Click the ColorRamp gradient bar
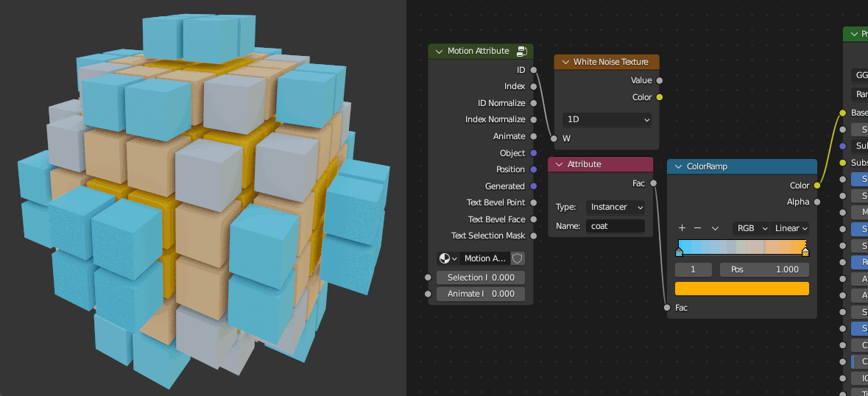Image resolution: width=868 pixels, height=396 pixels. point(742,247)
